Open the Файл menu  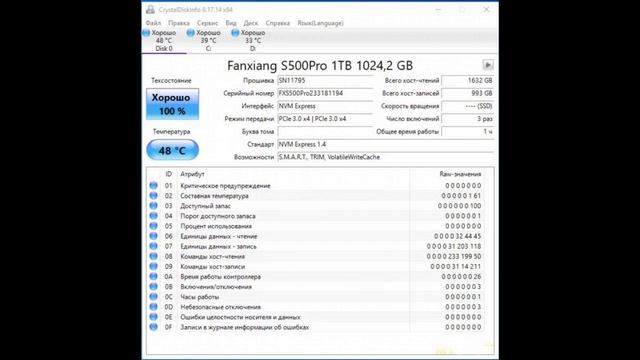(x=153, y=23)
